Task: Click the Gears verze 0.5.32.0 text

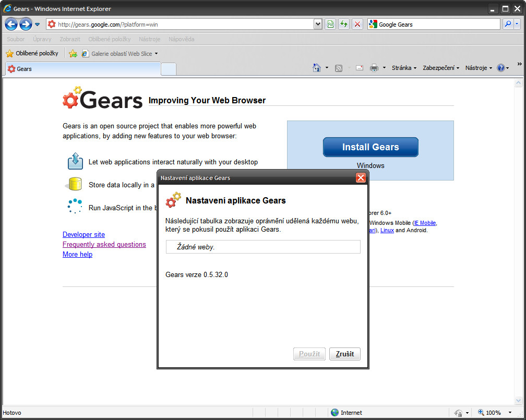Action: [197, 275]
